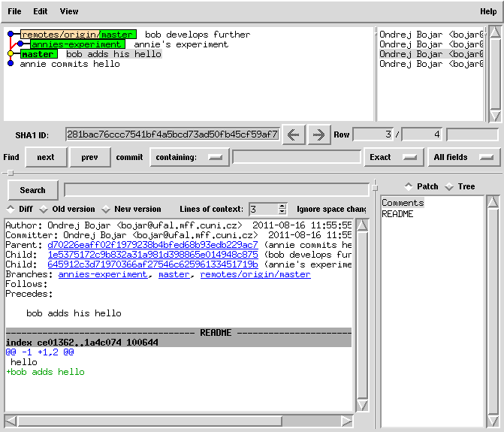Click the forward arrow next to SHA1 field

click(x=318, y=134)
